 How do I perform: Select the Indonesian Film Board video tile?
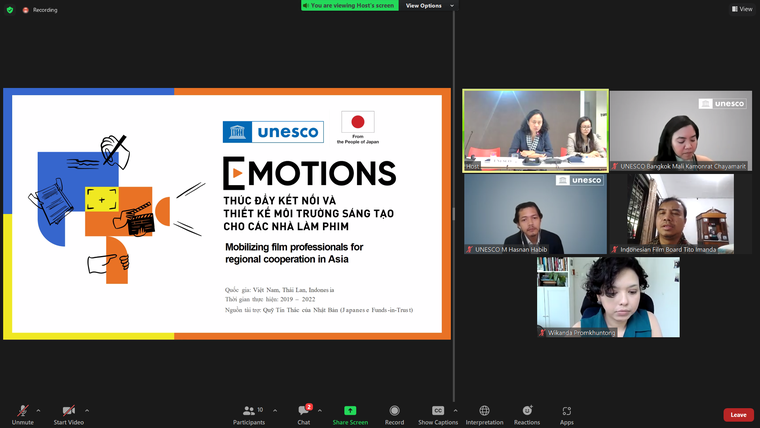[679, 214]
